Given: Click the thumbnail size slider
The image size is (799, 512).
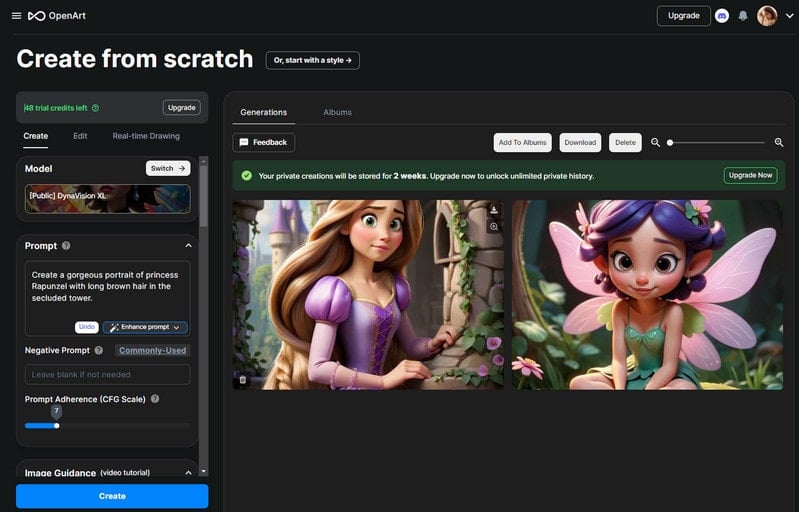Looking at the screenshot, I should (717, 143).
